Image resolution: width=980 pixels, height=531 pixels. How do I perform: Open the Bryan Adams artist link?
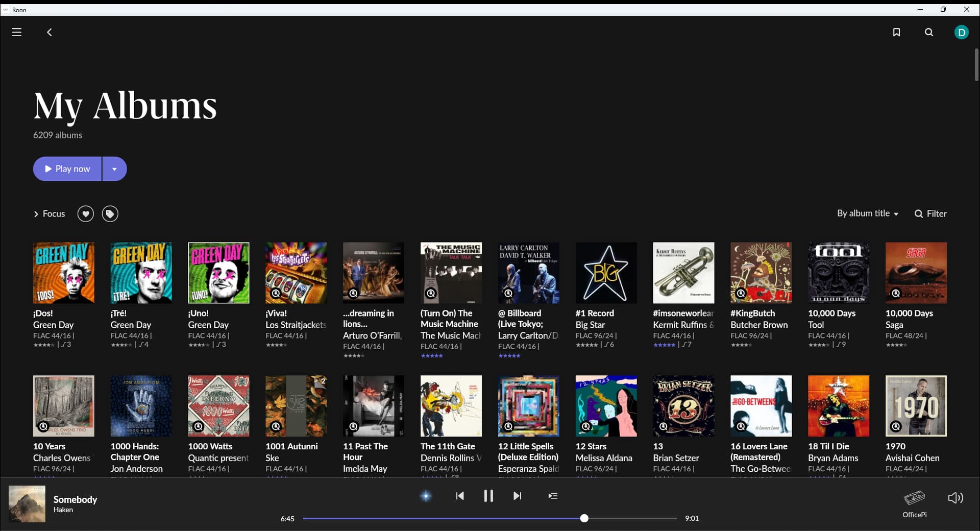pos(833,458)
